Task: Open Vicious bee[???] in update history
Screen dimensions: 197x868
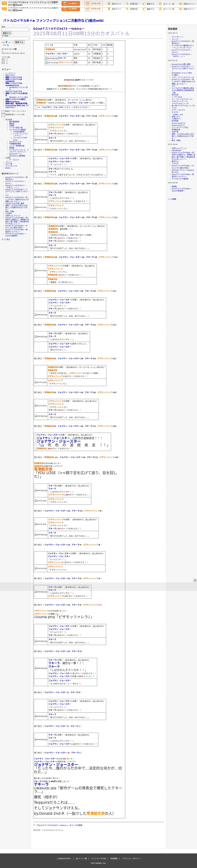Action: 178,123
